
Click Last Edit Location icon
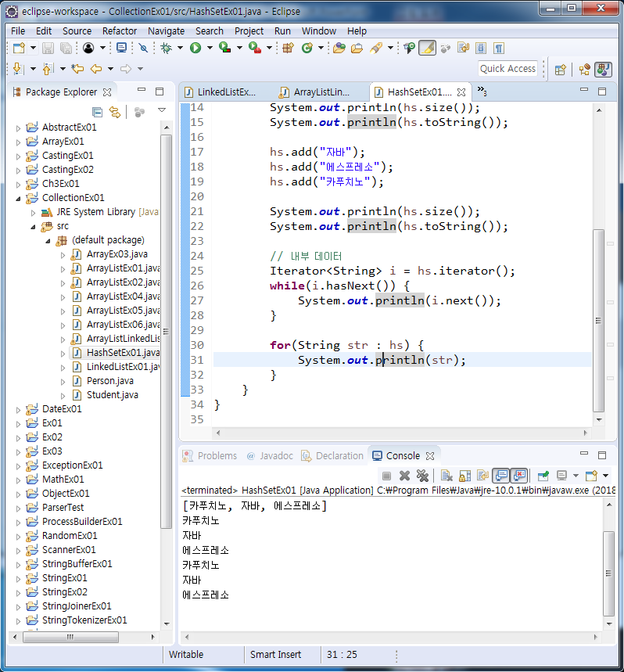[77, 69]
